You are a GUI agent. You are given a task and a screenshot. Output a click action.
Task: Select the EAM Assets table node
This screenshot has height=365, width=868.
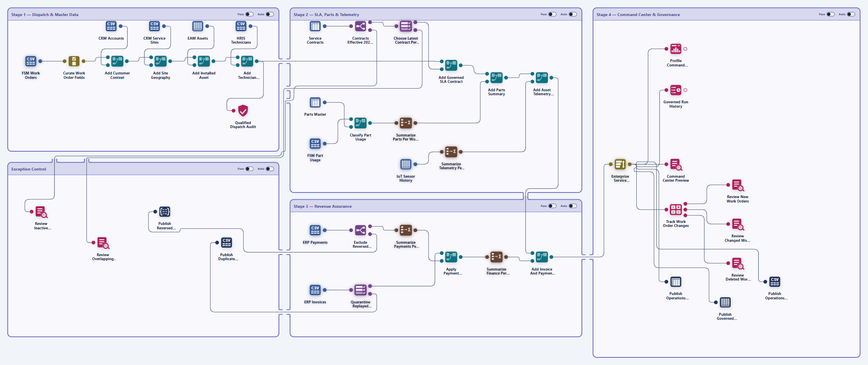tap(198, 26)
